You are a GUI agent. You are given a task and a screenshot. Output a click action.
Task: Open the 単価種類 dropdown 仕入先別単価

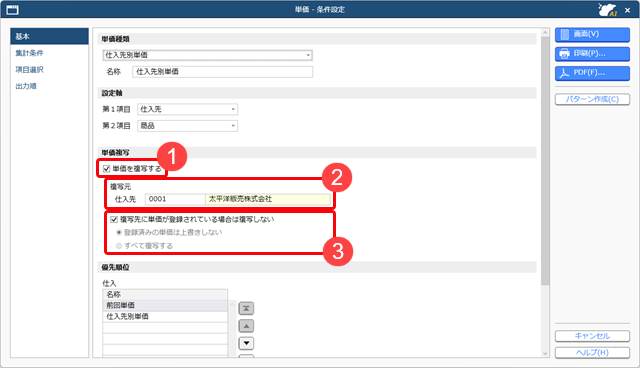click(x=207, y=55)
